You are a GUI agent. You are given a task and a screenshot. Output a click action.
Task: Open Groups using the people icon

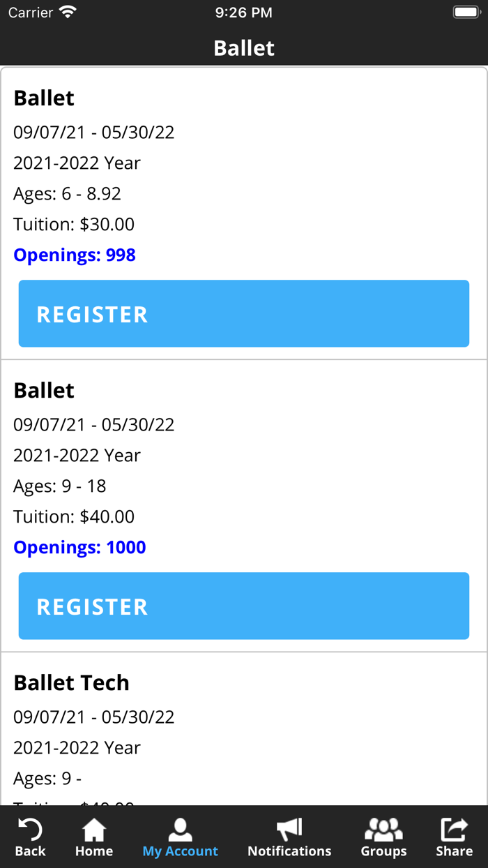(384, 832)
